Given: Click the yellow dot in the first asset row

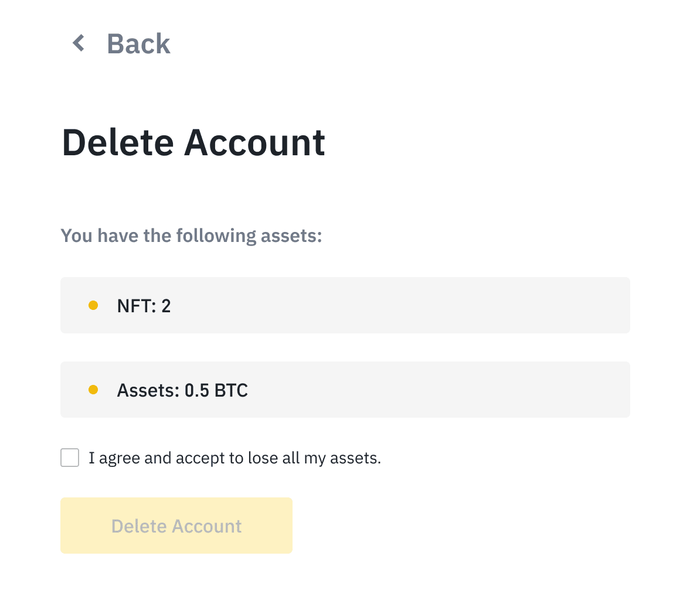Looking at the screenshot, I should coord(93,305).
